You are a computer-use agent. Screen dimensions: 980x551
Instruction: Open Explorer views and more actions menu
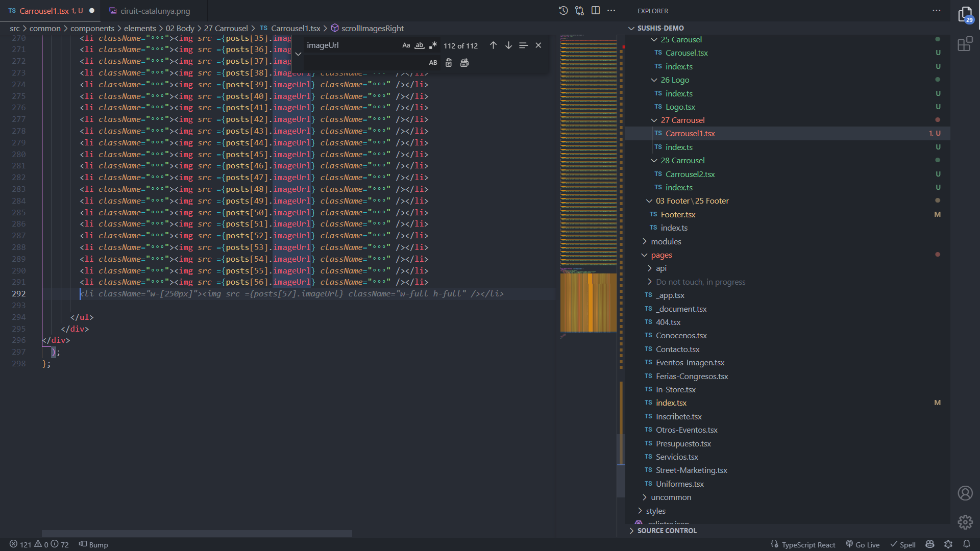[936, 11]
